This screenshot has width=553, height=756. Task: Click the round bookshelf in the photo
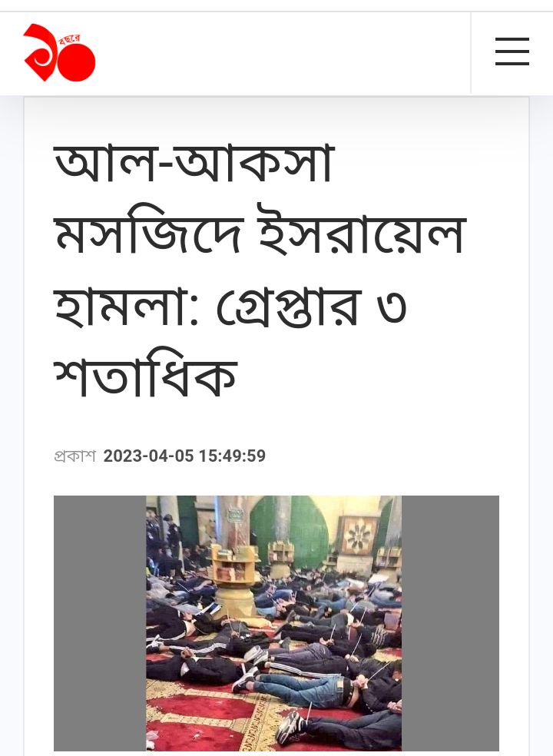point(233,579)
